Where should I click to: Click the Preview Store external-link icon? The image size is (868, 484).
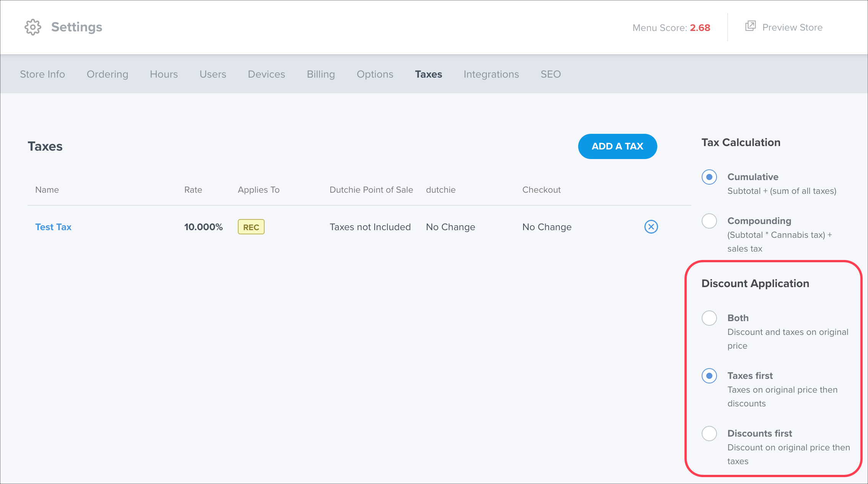click(x=750, y=26)
